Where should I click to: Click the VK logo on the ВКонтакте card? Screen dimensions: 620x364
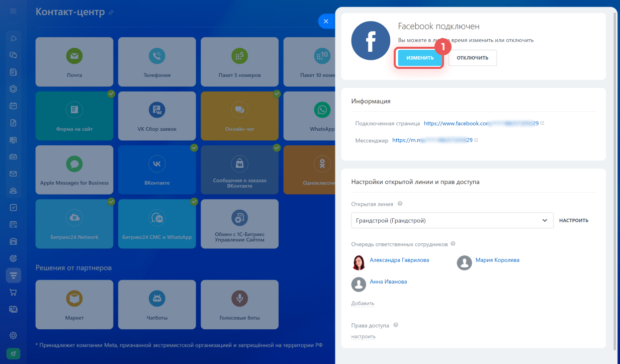(157, 163)
